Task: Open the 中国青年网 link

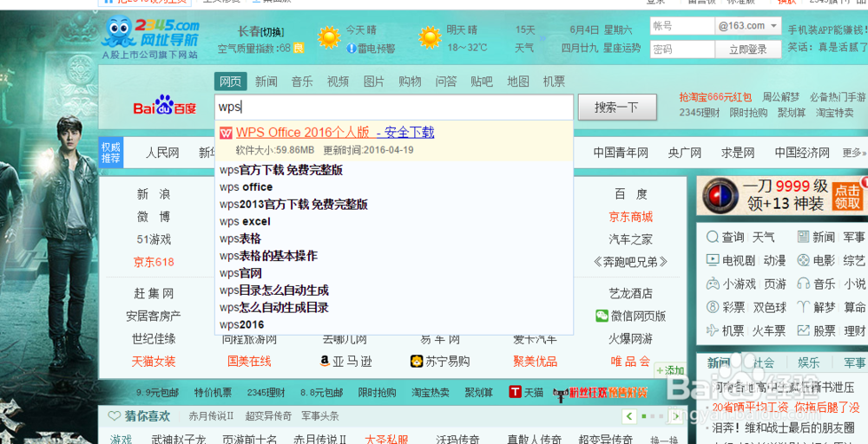Action: [x=621, y=153]
